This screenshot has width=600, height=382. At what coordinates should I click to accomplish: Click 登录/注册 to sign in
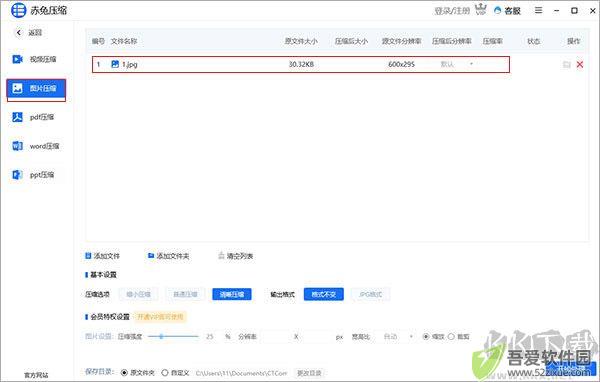(452, 11)
